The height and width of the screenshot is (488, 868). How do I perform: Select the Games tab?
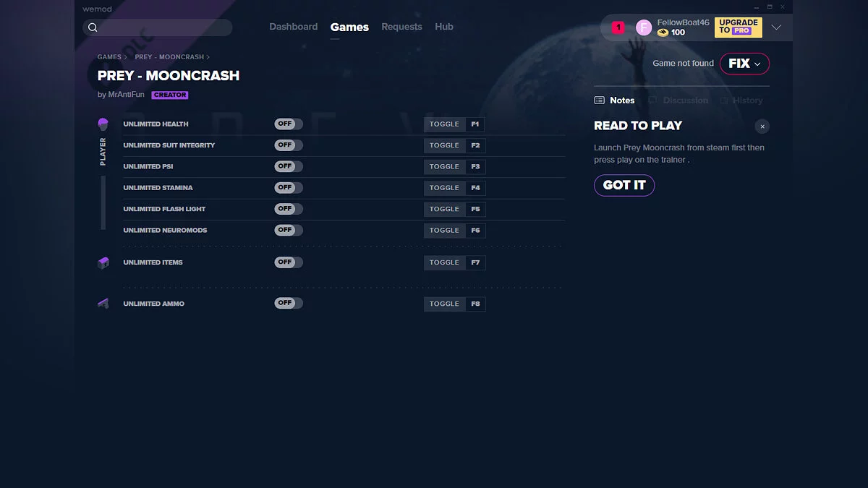click(x=349, y=27)
